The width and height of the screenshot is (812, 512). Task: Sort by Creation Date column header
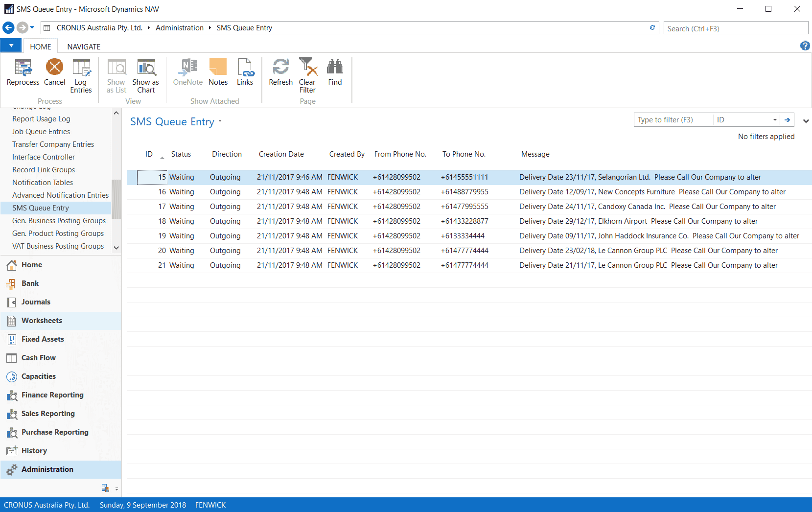(x=281, y=154)
